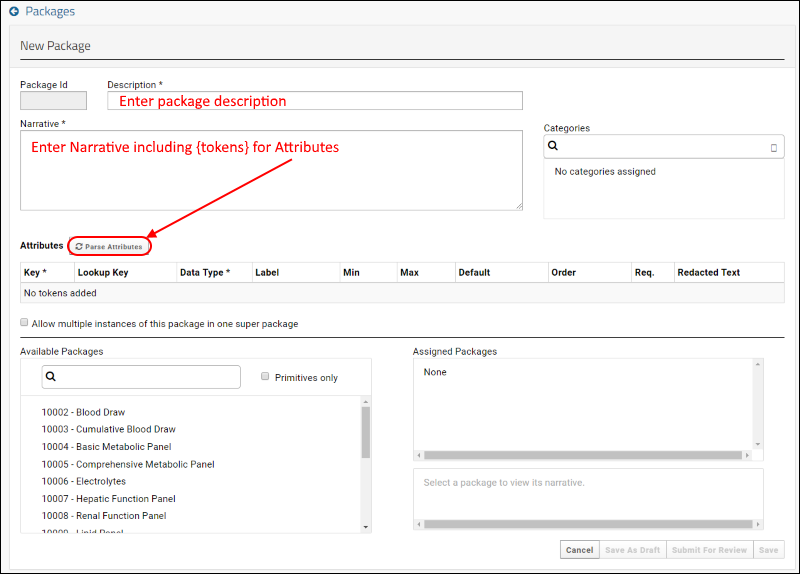
Task: Click the Categories search magnifier icon
Action: (553, 146)
